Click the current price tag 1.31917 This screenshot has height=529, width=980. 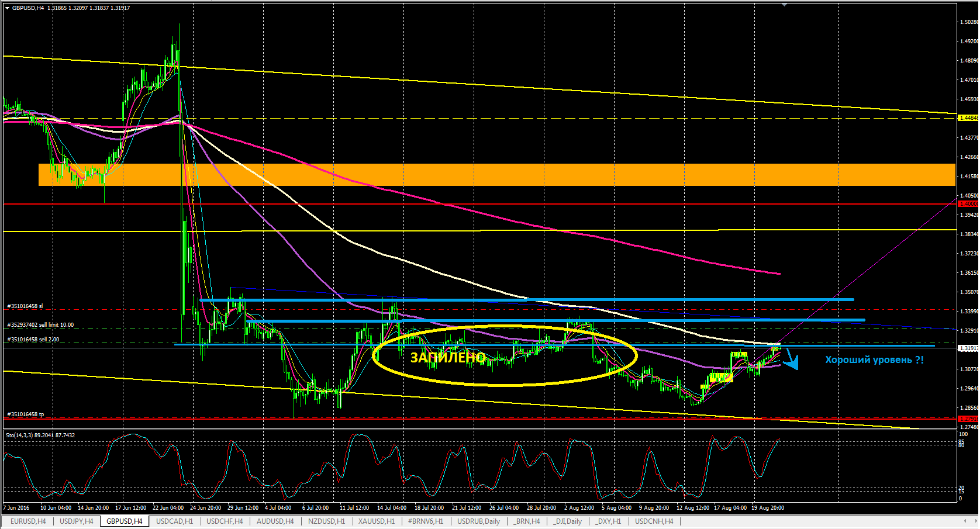968,348
